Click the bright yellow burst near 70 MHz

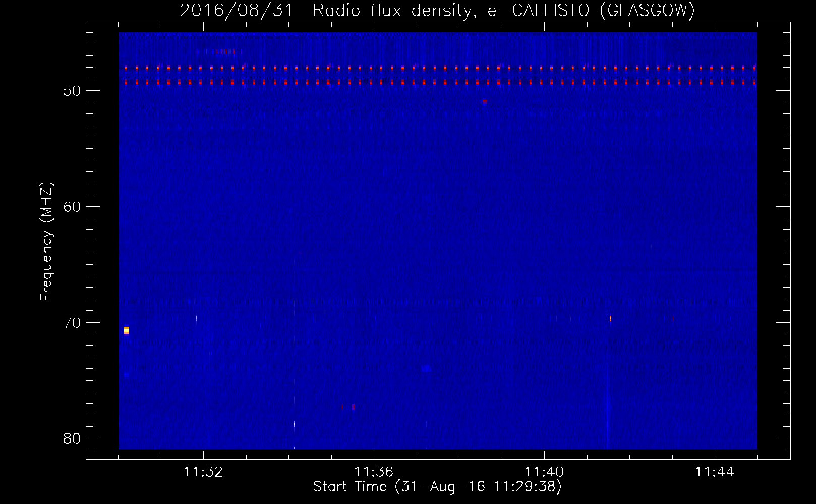tap(127, 330)
